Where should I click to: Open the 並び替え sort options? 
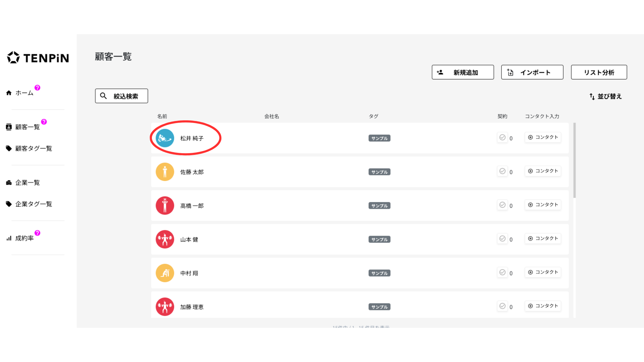point(605,97)
